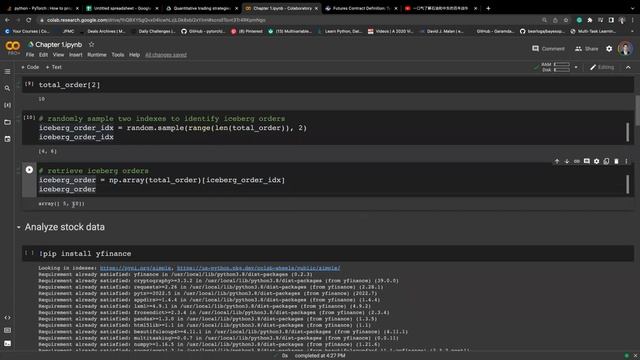Viewport: 640px width, 360px height.
Task: Open the RAM/Disk connection dropdown arrow
Action: click(x=576, y=67)
